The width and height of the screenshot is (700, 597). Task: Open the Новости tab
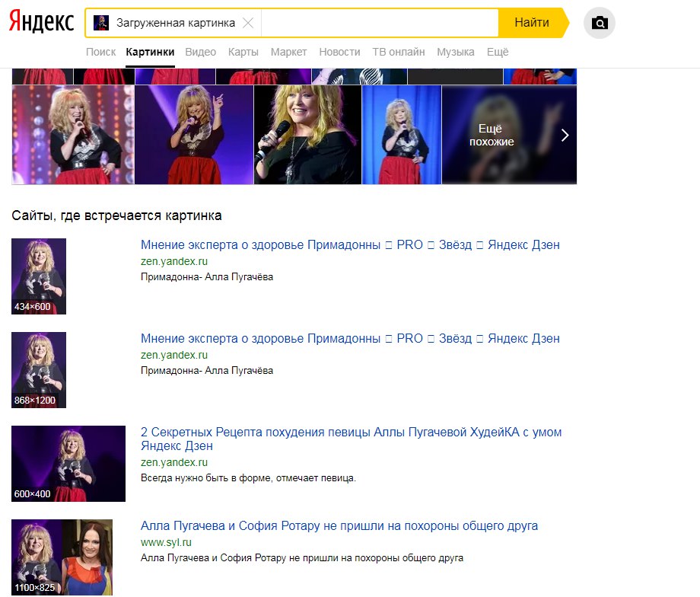tap(340, 52)
